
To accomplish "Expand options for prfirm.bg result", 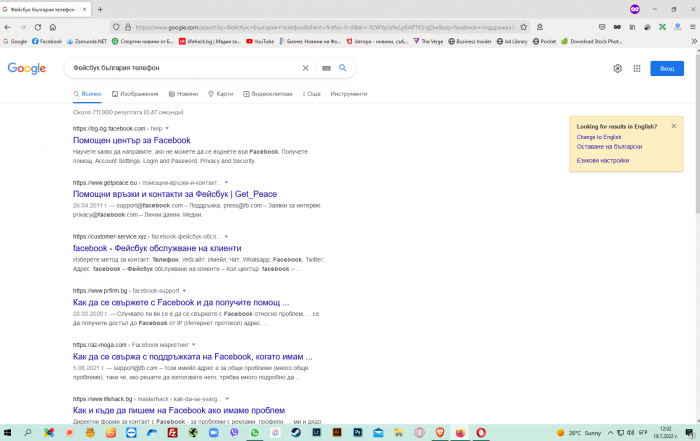I will tap(184, 291).
